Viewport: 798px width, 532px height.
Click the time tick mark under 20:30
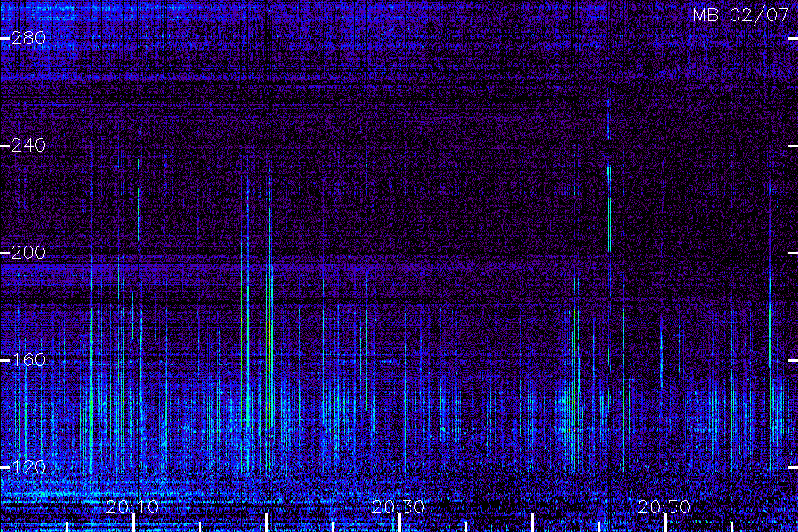(399, 523)
